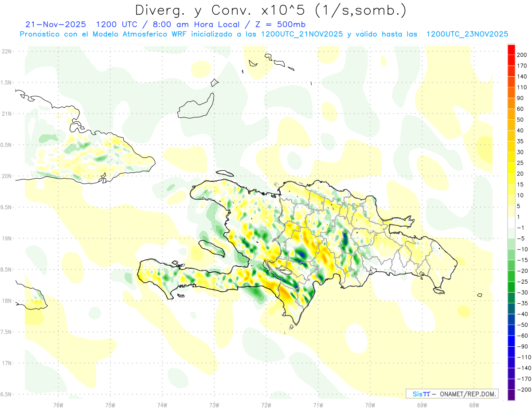
Task: Click the valid-until time "1200UTC_23NOV2025"
Action: tap(467, 34)
